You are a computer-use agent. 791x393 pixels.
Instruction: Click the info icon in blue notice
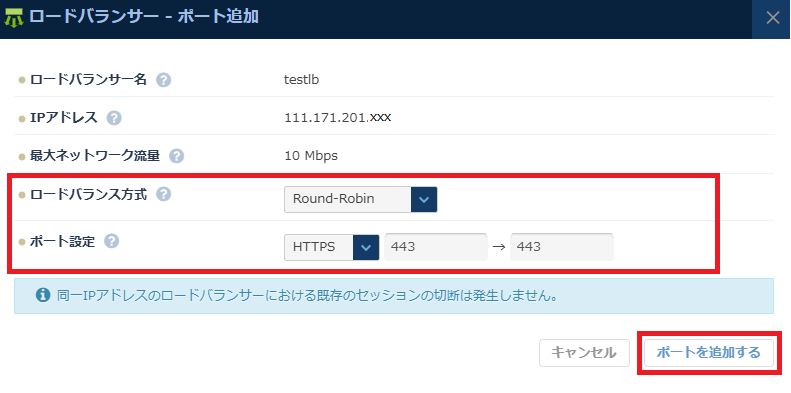pos(43,295)
